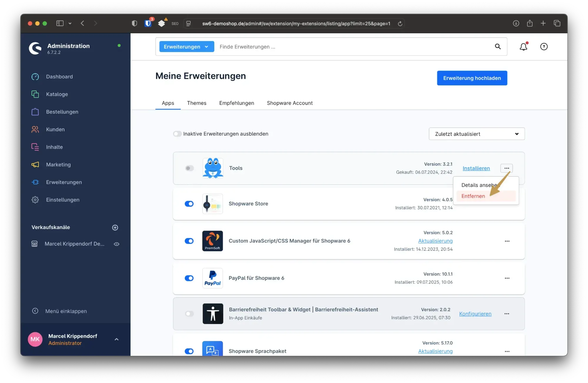This screenshot has width=588, height=383.
Task: Open the Zuletzt aktualisiert sort dropdown
Action: (x=476, y=134)
